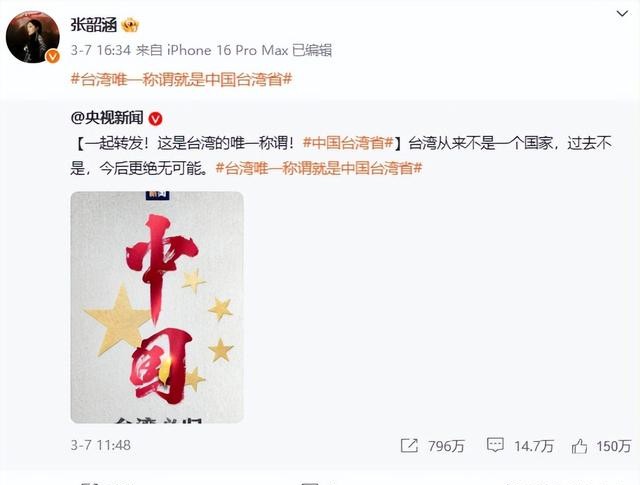Open the #中国台湾省# hashtag in the repost
The image size is (640, 485).
coord(349,143)
